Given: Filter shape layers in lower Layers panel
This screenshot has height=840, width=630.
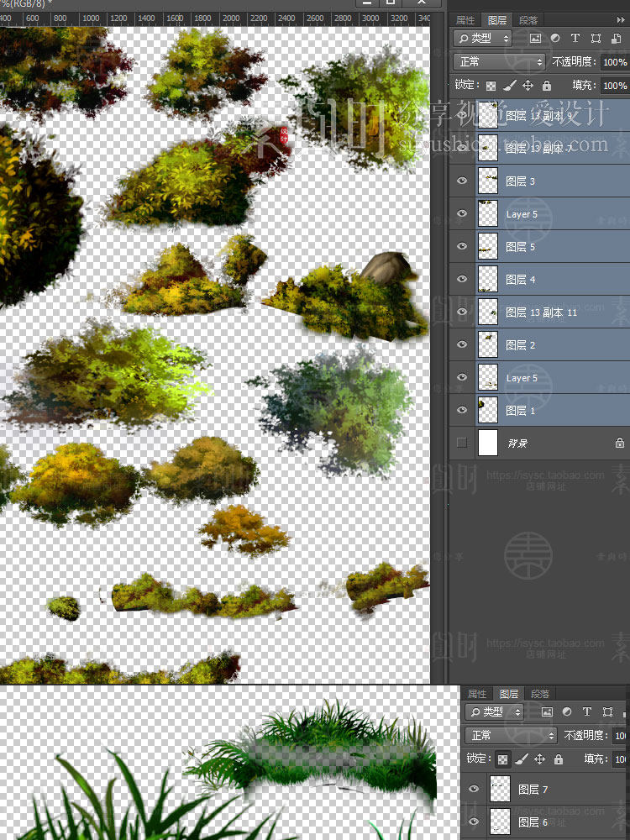Looking at the screenshot, I should (607, 711).
